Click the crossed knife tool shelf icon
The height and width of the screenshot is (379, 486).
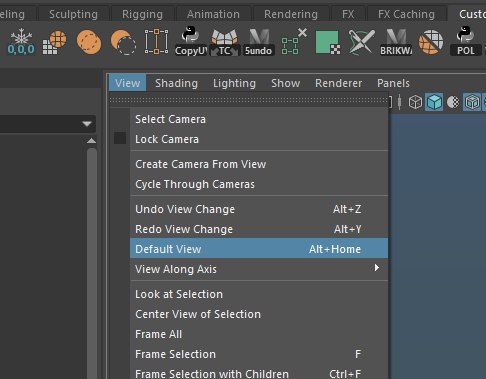pos(362,42)
